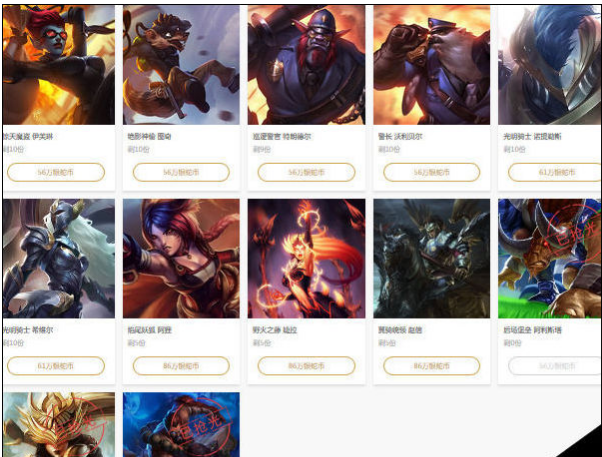This screenshot has height=457, width=602.
Task: Click the 56万 price button under Trundle skin
Action: 306,172
